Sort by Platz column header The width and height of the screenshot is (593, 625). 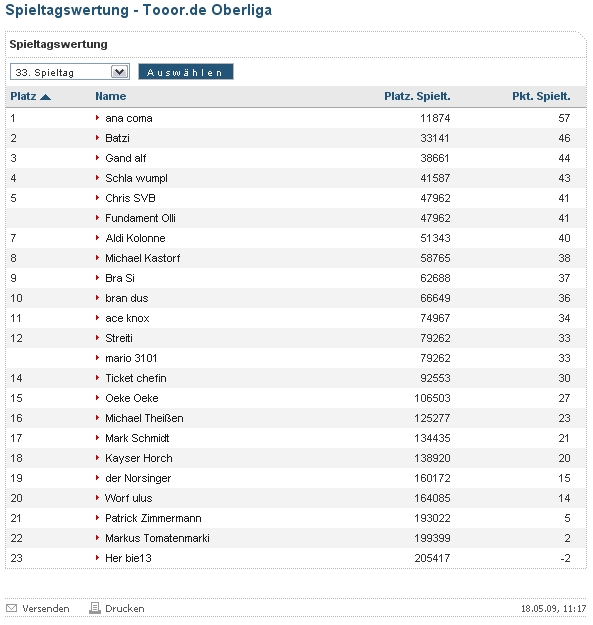click(23, 96)
